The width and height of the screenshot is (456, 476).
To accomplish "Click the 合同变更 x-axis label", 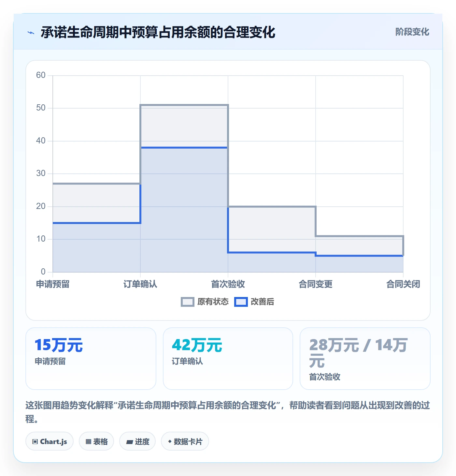I will click(x=316, y=284).
